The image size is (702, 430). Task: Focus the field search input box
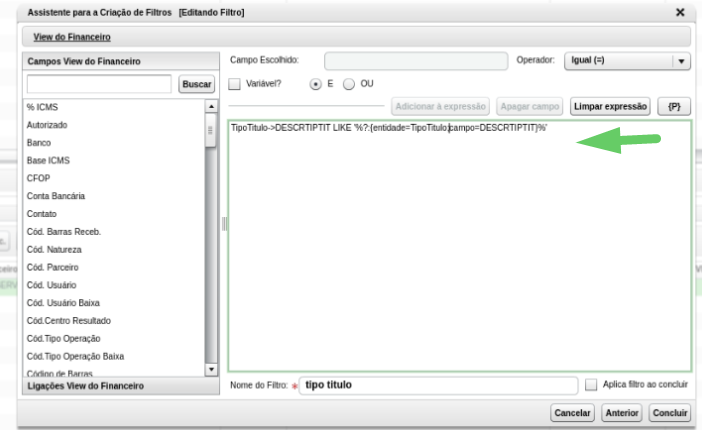click(x=99, y=84)
